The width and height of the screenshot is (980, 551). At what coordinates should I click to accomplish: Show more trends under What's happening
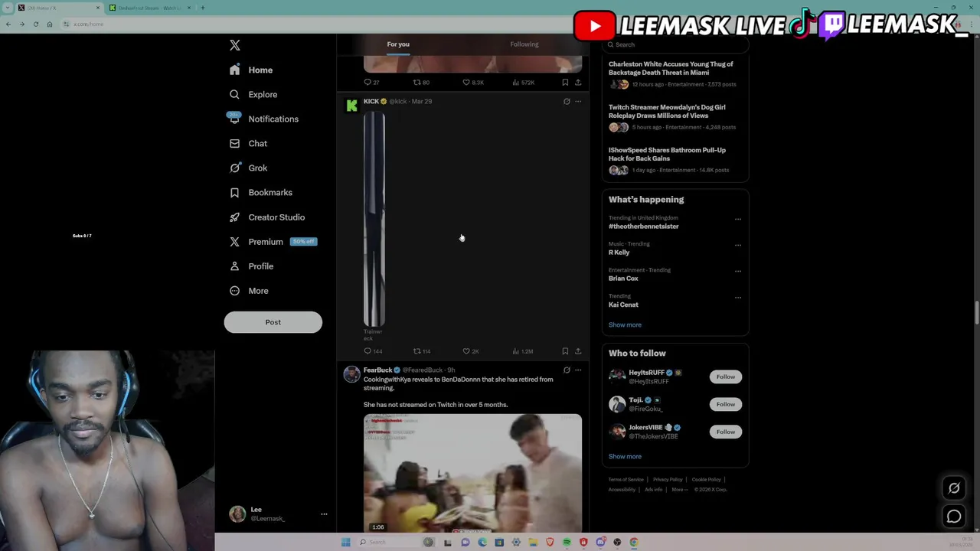pyautogui.click(x=625, y=324)
